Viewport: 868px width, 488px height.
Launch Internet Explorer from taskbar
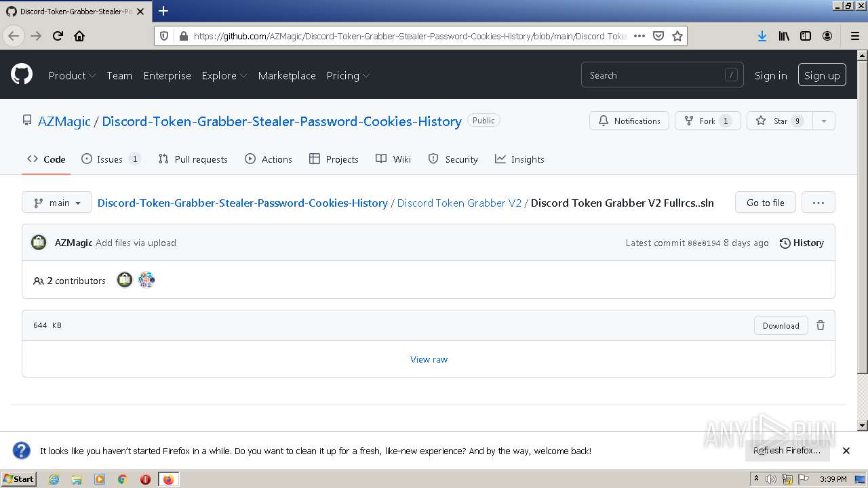pyautogui.click(x=54, y=479)
